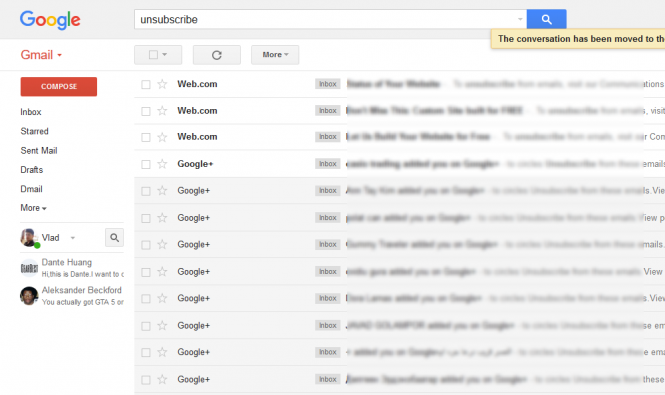Select the first Web.com email checkbox

point(145,84)
